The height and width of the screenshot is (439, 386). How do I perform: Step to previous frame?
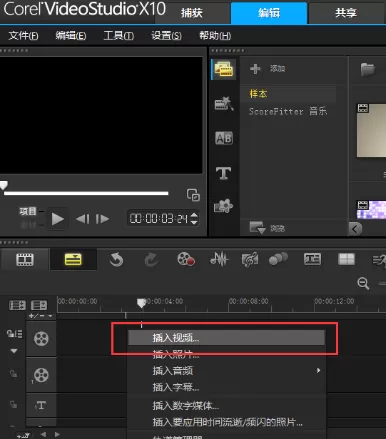[x=83, y=219]
